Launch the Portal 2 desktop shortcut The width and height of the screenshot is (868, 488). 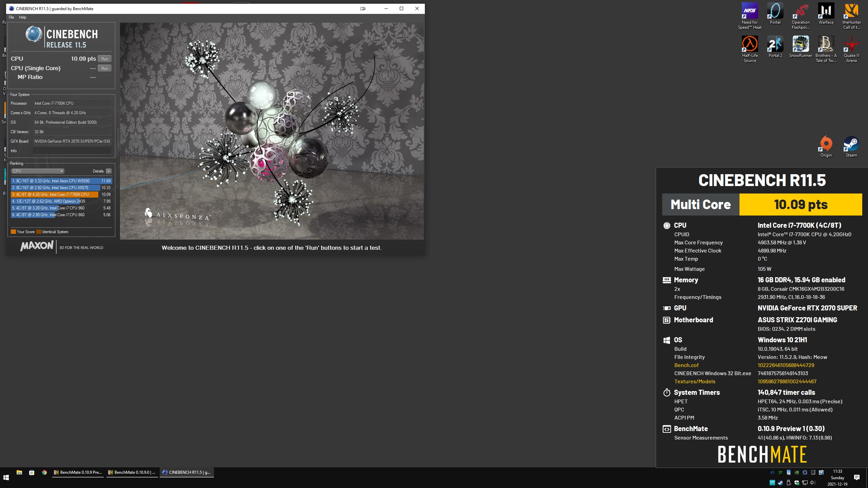click(x=775, y=47)
